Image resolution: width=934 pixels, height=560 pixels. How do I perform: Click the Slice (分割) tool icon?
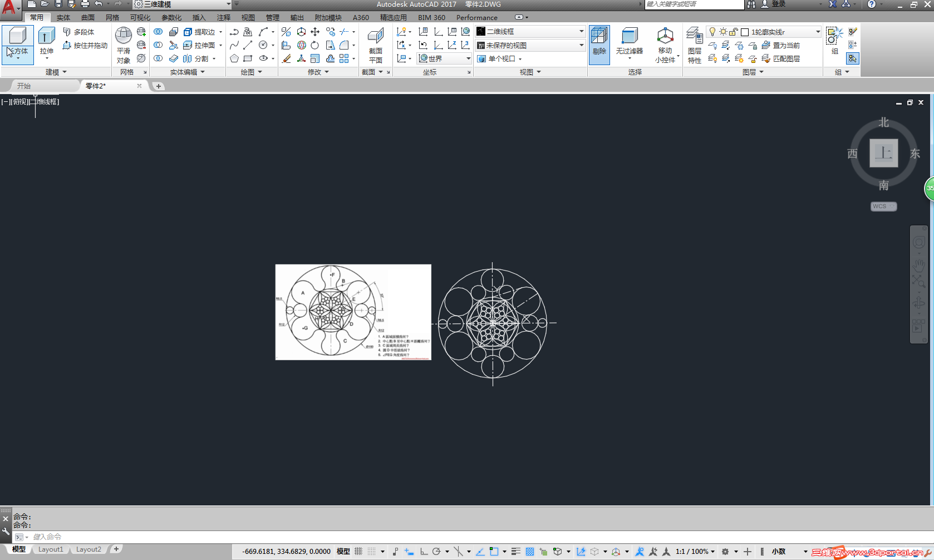[188, 58]
